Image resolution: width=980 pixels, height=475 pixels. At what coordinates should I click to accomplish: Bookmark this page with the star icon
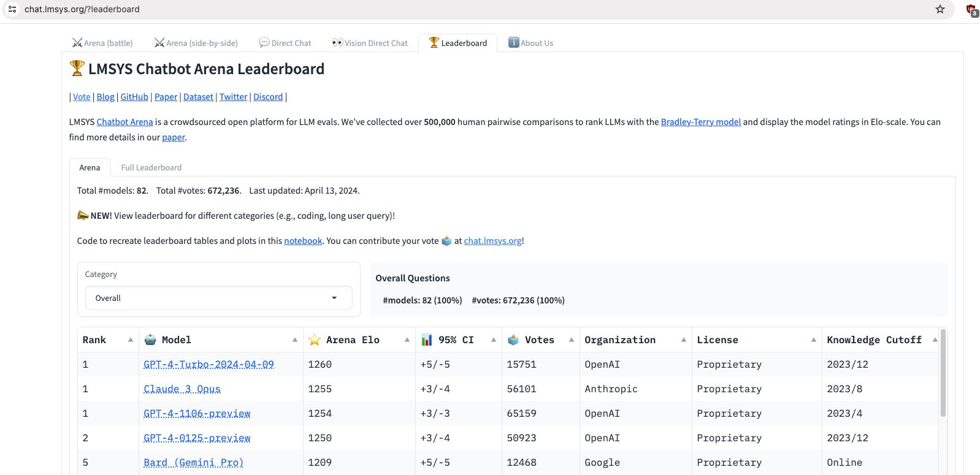940,9
